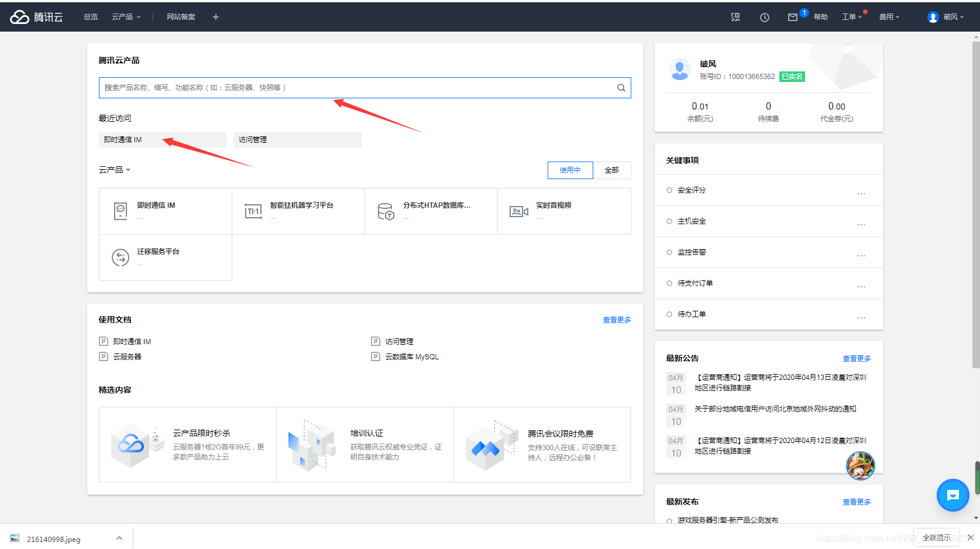Click document icon beside 云数据库 MySQL
This screenshot has height=549, width=980.
[x=376, y=356]
